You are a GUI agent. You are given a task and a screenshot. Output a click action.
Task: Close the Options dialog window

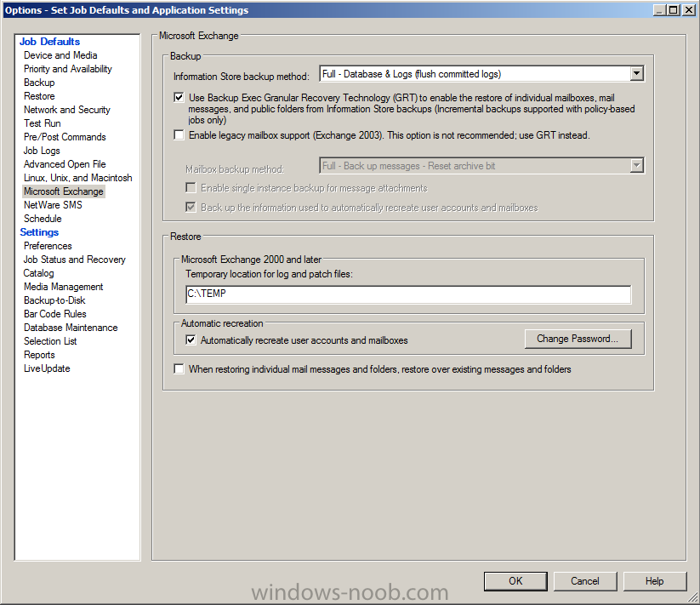click(x=689, y=10)
